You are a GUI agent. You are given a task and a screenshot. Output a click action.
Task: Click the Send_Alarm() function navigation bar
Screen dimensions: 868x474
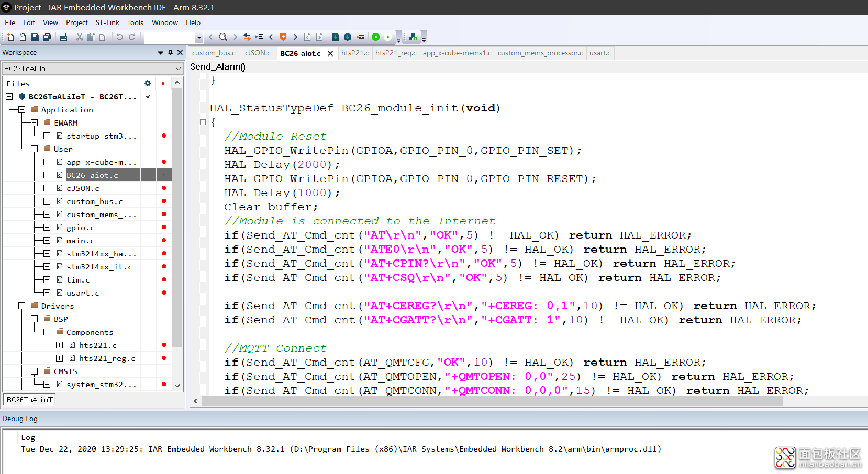pyautogui.click(x=528, y=66)
